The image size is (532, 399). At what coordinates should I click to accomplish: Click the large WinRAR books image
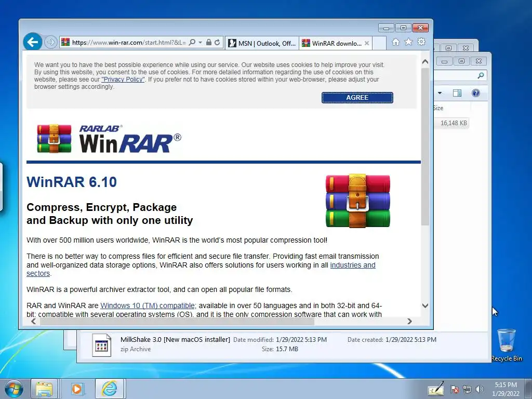[357, 201]
